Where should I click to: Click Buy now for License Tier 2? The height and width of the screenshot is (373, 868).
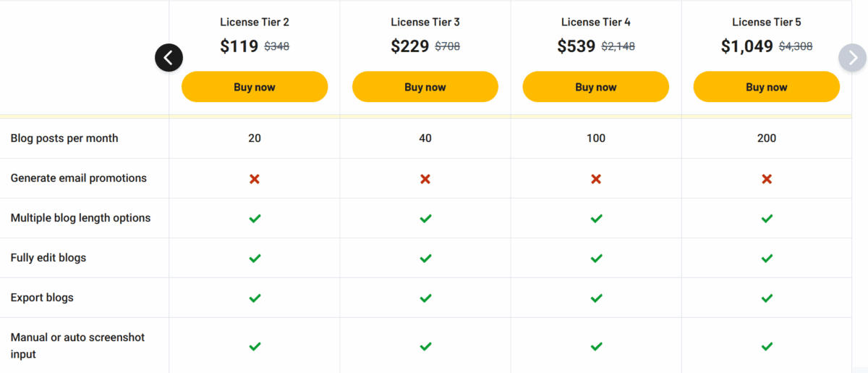click(x=255, y=87)
